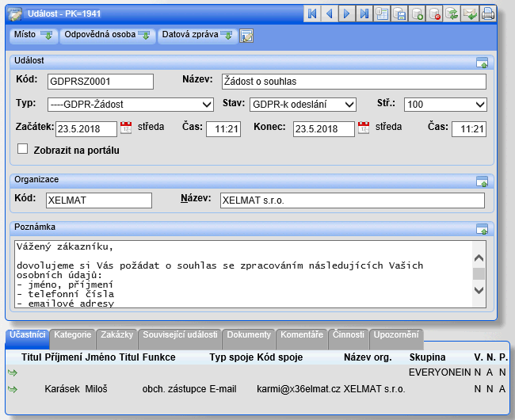Click the Odpovědná osoba button
This screenshot has height=420, width=515.
tap(107, 36)
